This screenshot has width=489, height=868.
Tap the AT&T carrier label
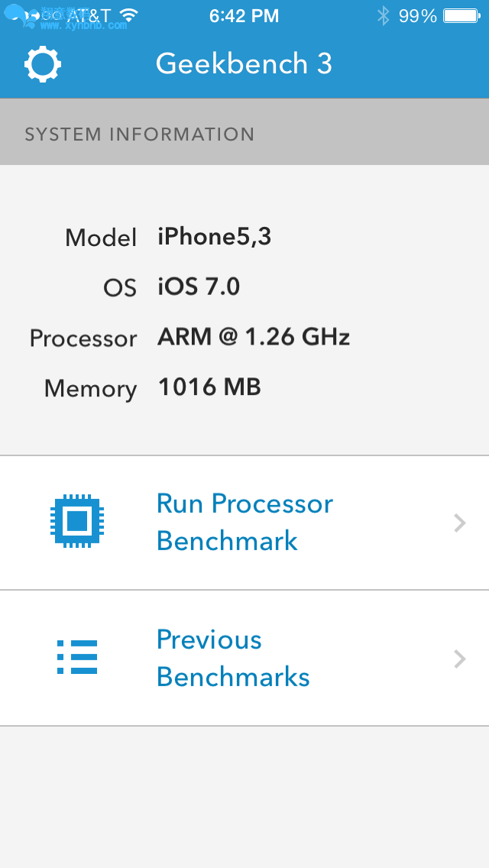(x=89, y=15)
